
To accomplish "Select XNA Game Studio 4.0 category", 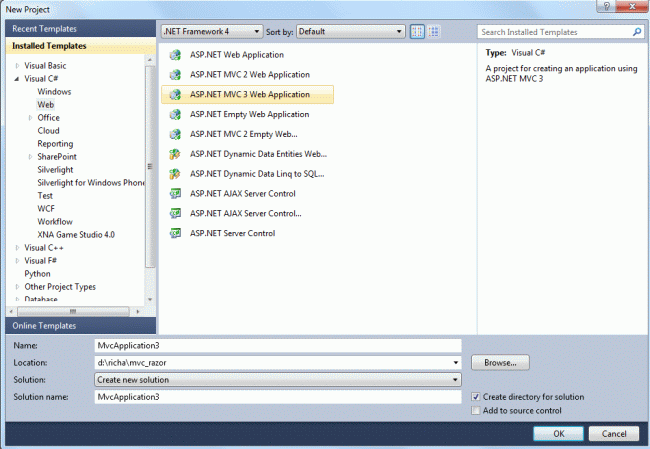I will [x=76, y=235].
